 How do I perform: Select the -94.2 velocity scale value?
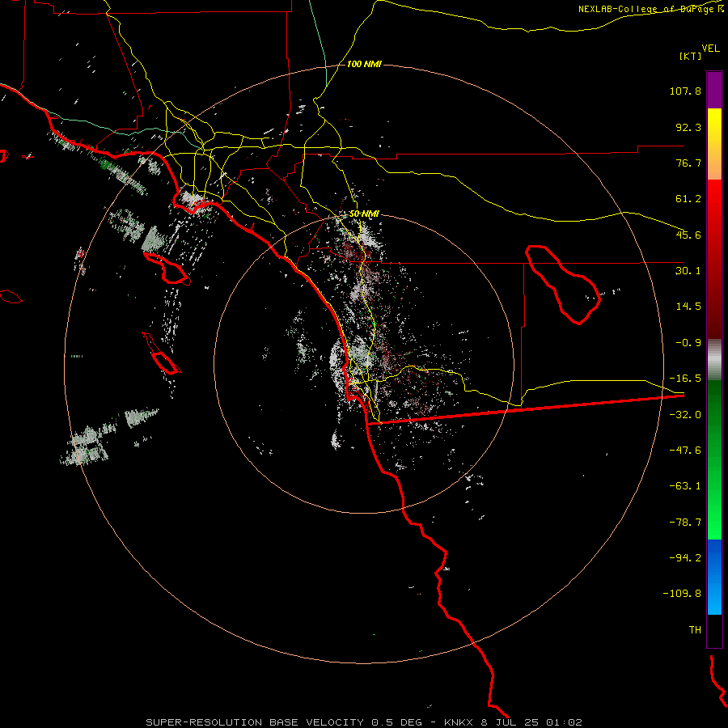685,558
